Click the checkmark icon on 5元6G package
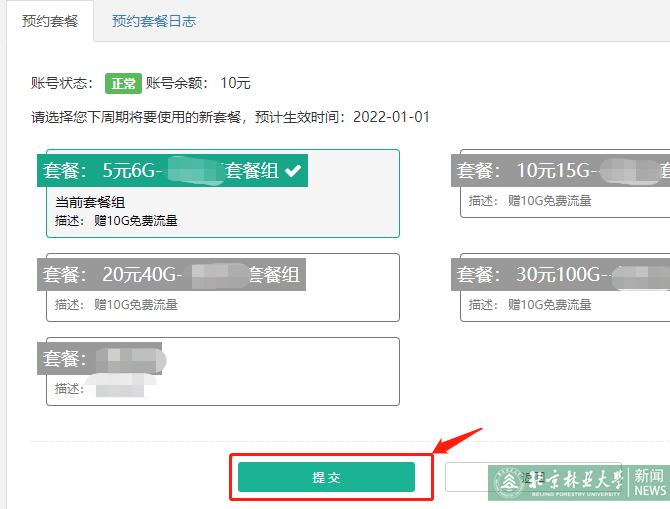Screen dimensions: 670x509 292,171
